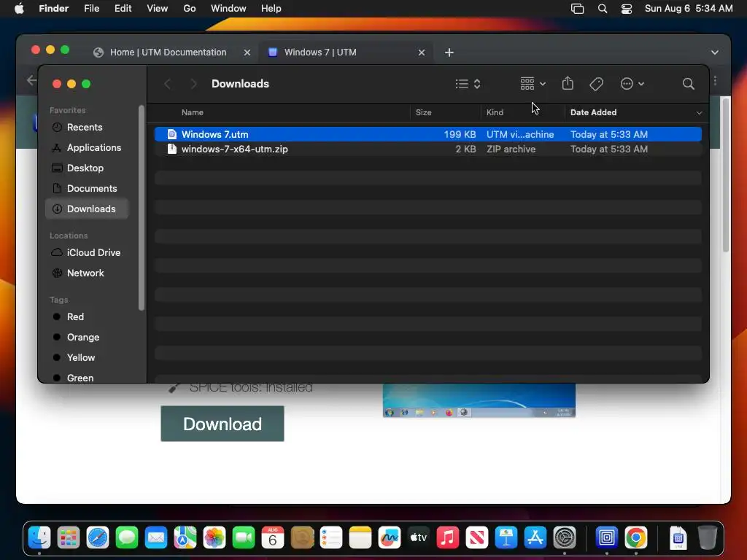The width and height of the screenshot is (747, 560).
Task: Open Mail app in the Dock
Action: click(156, 538)
